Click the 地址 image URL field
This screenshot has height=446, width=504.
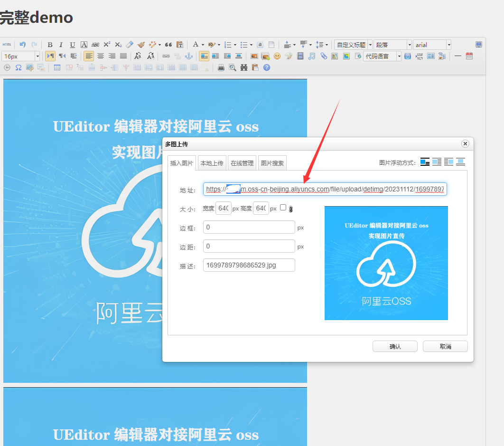[x=325, y=189]
